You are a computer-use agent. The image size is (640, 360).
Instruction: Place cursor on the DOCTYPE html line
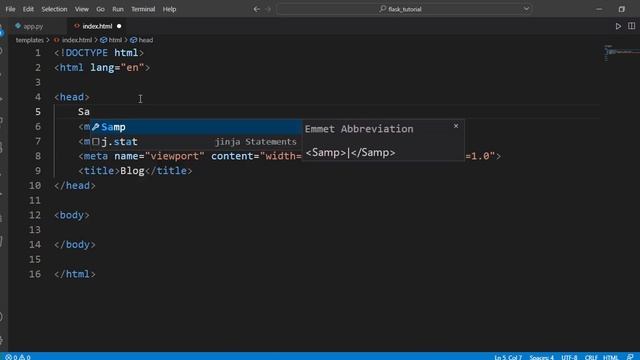99,53
